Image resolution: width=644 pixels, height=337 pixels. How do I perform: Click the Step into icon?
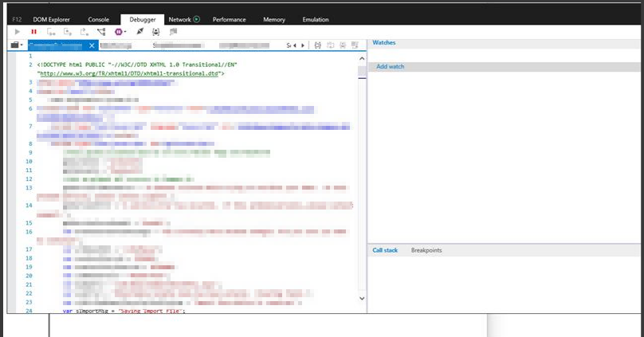click(51, 32)
